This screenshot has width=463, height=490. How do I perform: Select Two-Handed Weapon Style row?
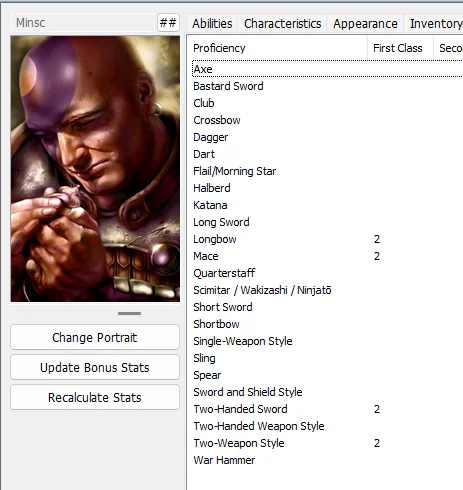tap(327, 426)
